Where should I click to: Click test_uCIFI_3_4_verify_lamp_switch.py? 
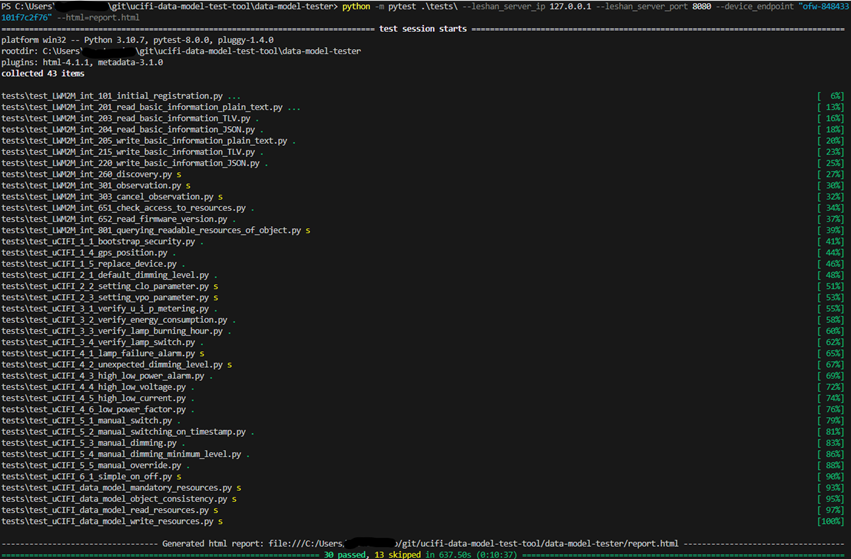pos(98,342)
